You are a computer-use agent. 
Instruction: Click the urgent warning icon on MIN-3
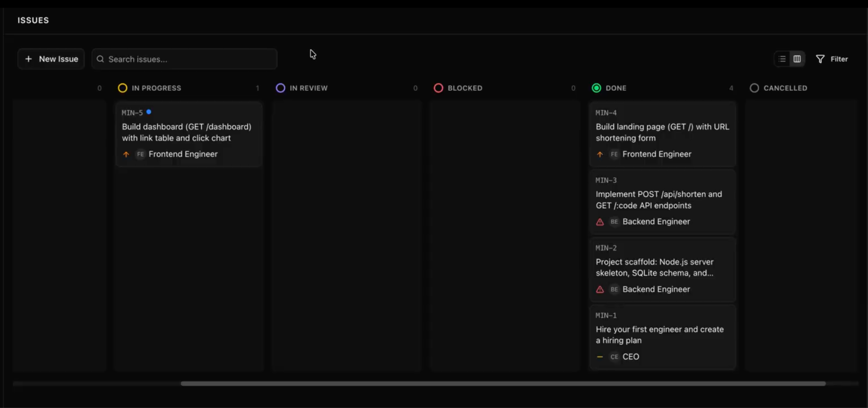(600, 222)
